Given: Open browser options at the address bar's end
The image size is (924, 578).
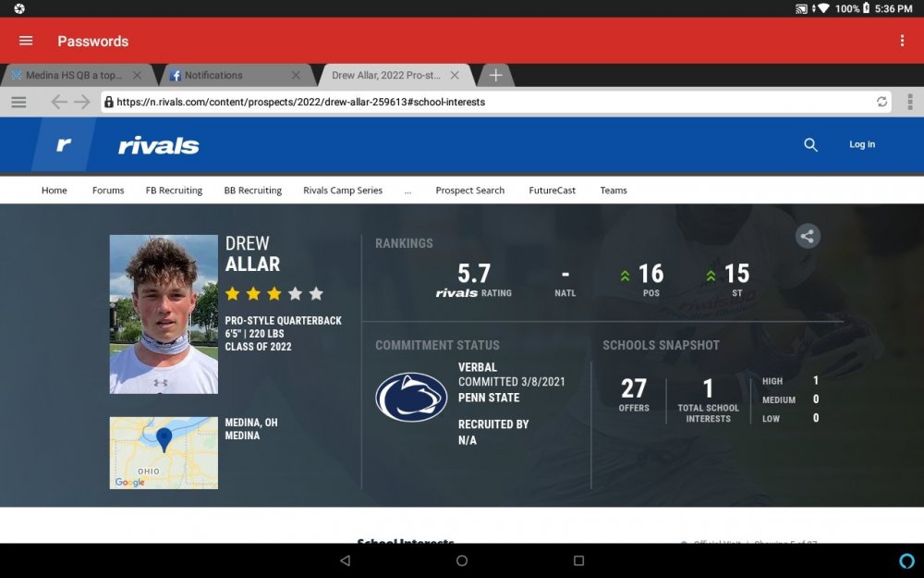Looking at the screenshot, I should 910,102.
